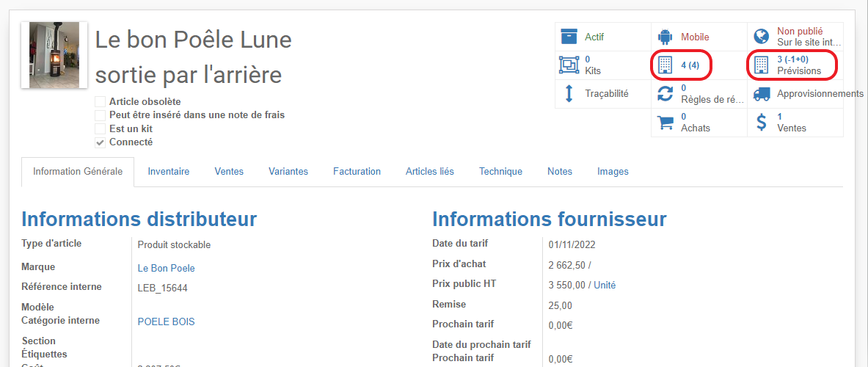Click the Informations fournisseur heading

coord(549,219)
